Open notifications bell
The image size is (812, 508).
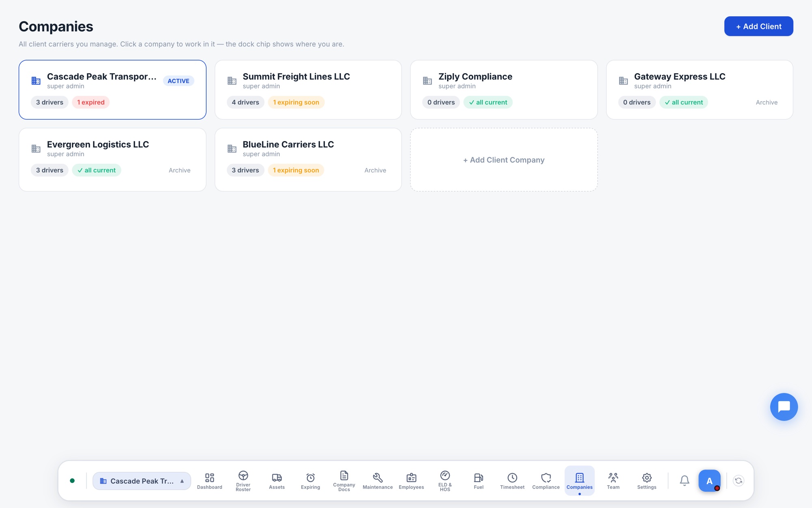coord(685,481)
